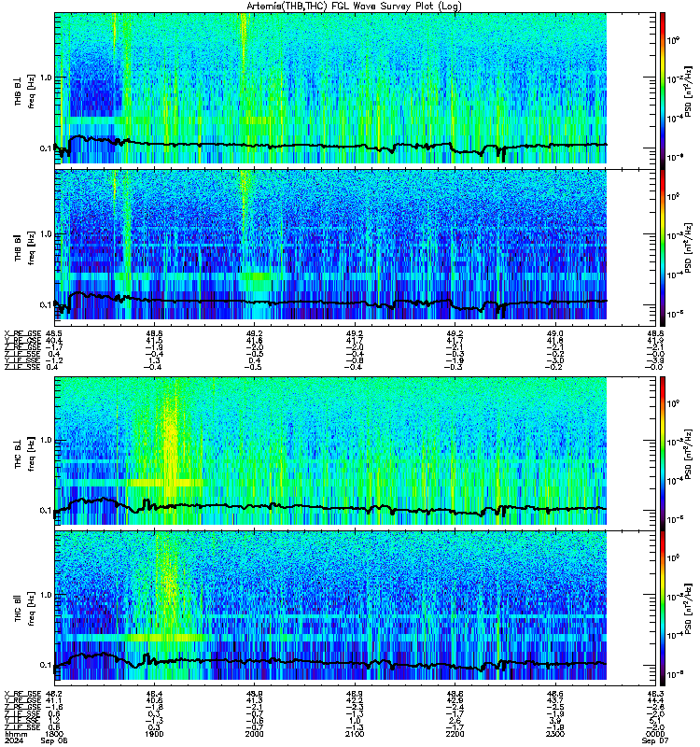The image size is (700, 747).
Task: Click the 2000 time tick label
Action: pyautogui.click(x=254, y=734)
